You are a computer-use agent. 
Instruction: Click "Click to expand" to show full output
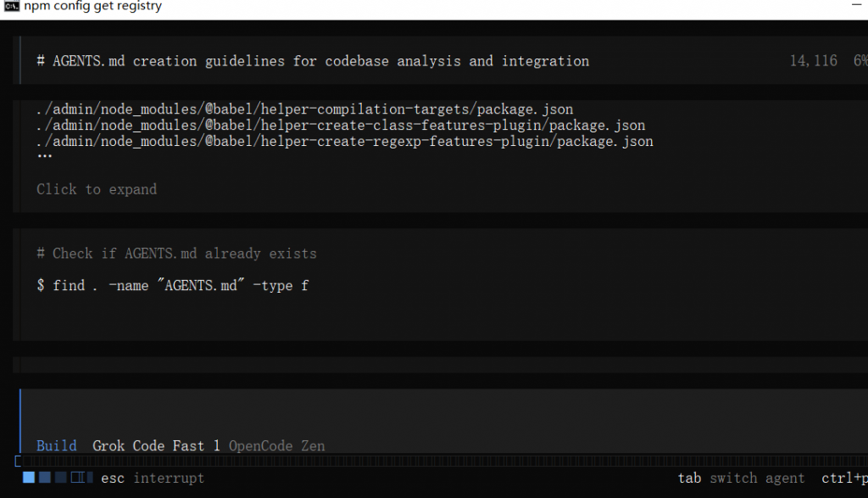click(97, 189)
